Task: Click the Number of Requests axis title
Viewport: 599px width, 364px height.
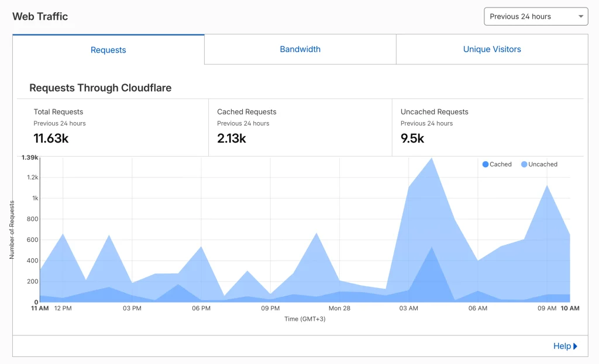Action: (12, 230)
